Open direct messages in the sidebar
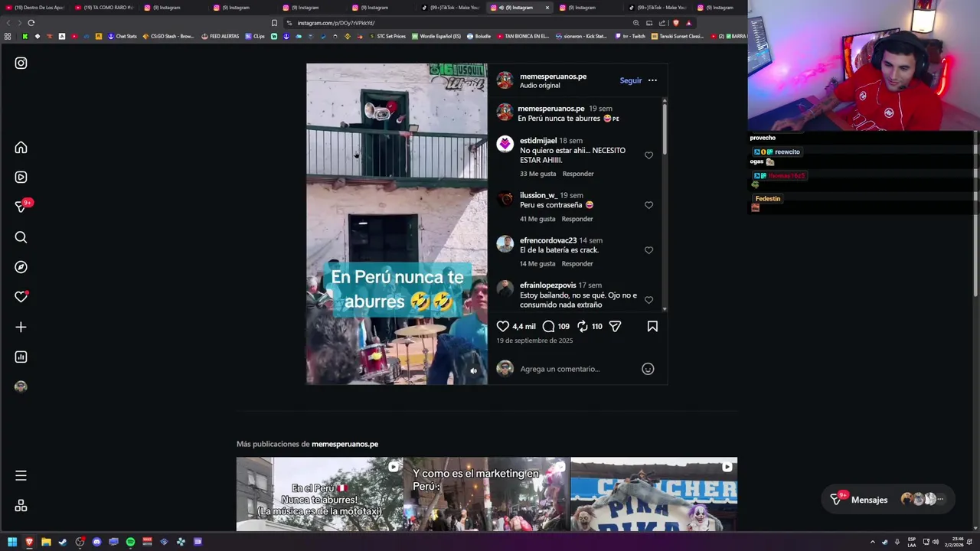980x551 pixels. (21, 207)
